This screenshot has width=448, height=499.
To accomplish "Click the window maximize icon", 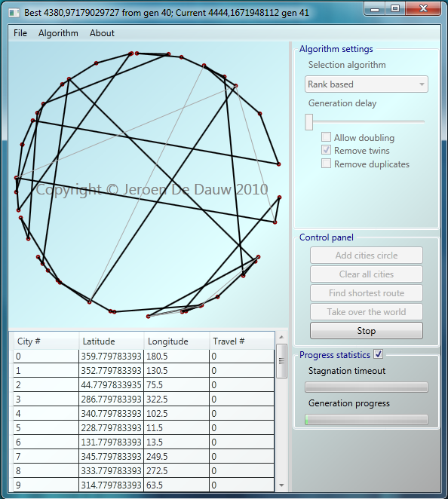I will tap(395, 8).
